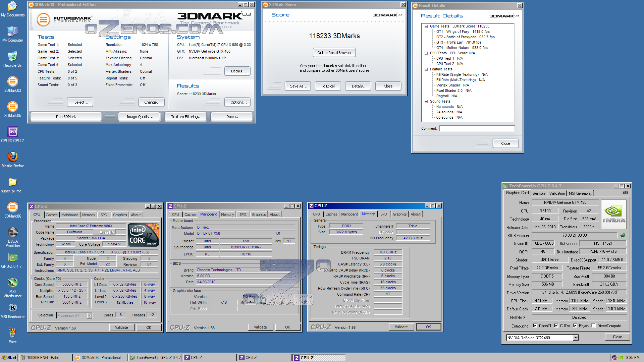
Task: Launch the MSI Kombustor desktop shortcut
Action: click(12, 311)
